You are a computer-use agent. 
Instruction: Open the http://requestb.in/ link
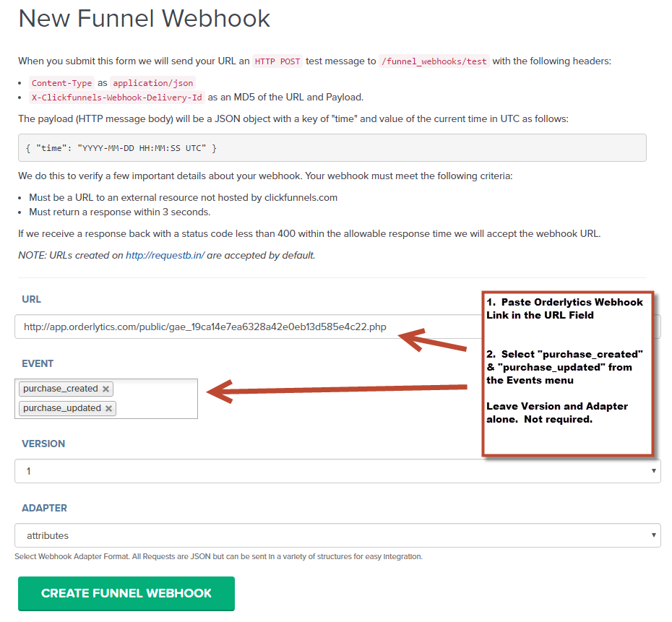pyautogui.click(x=165, y=255)
